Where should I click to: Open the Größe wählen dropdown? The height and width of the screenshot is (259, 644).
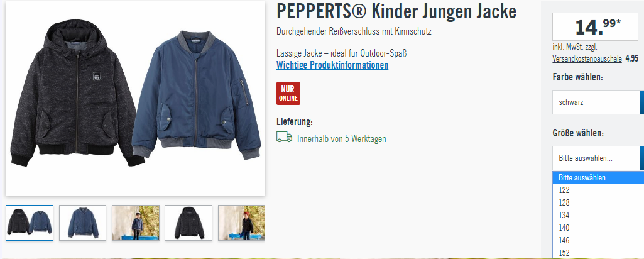(598, 158)
